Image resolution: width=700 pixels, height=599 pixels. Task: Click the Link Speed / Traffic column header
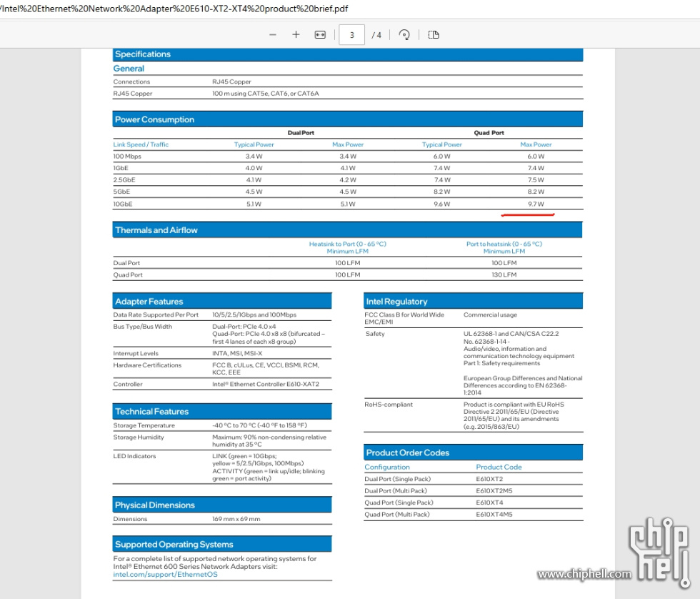coord(141,144)
